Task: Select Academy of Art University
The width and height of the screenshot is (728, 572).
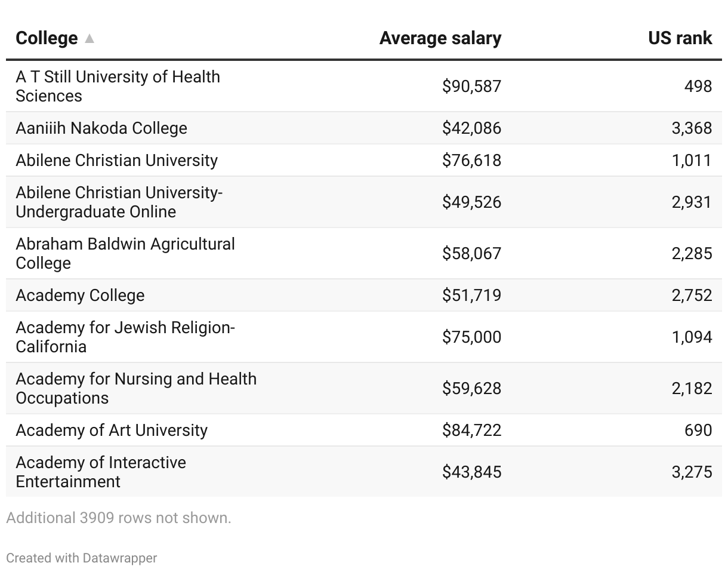Action: [x=112, y=430]
